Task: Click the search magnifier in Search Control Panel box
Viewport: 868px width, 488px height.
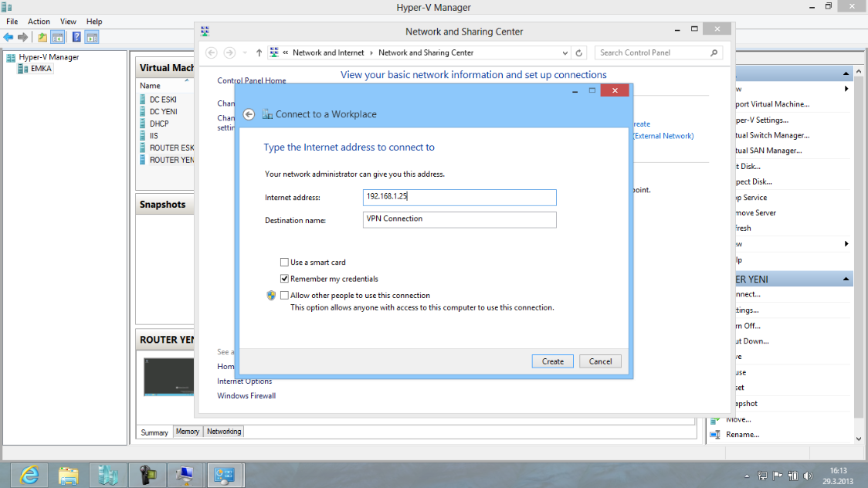Action: (x=714, y=53)
